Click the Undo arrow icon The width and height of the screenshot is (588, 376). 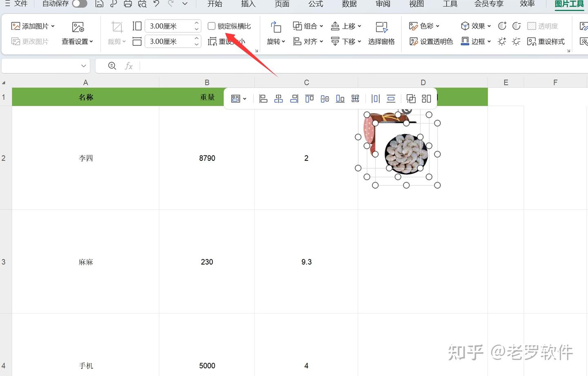(x=156, y=4)
